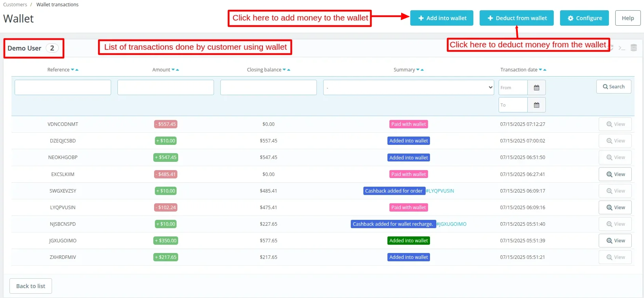Focus the Amount filter input
644x298 pixels.
[x=166, y=88]
